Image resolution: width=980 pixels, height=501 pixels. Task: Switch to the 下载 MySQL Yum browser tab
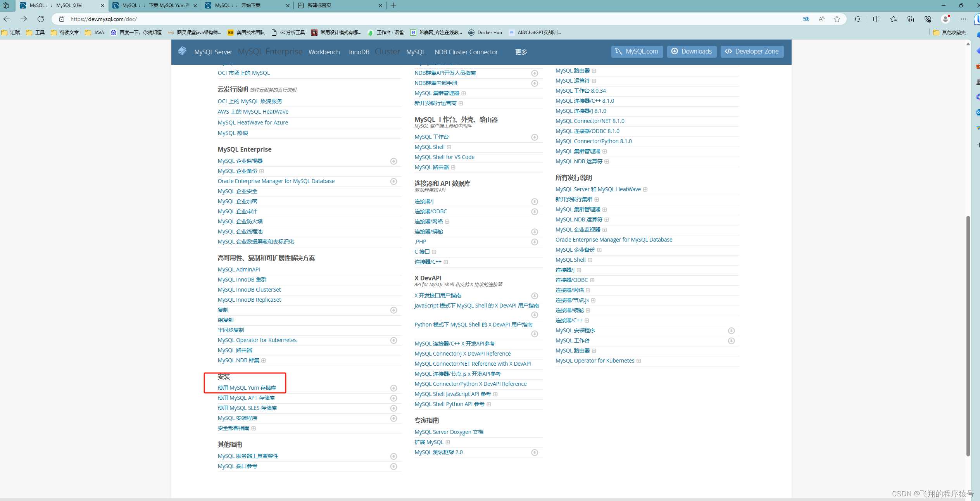pos(155,5)
